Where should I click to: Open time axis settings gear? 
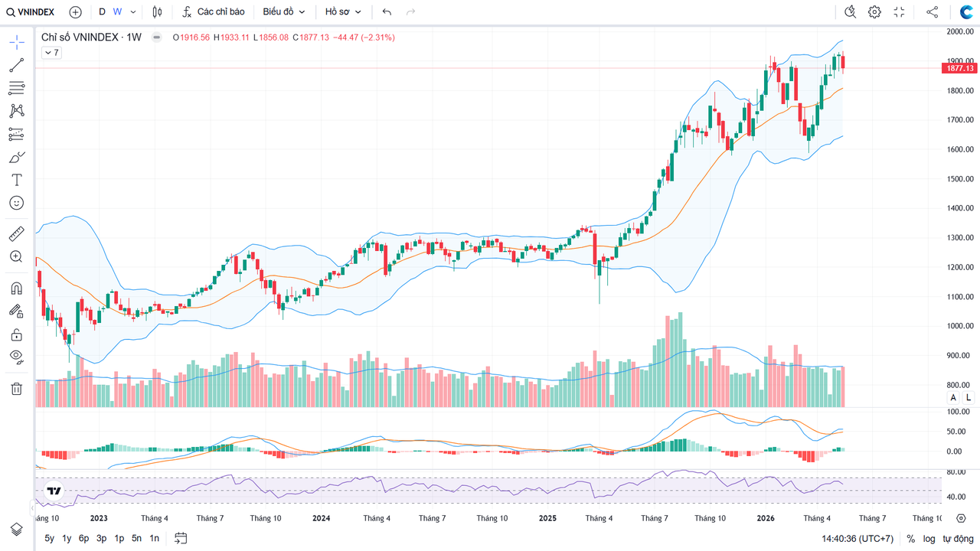(961, 518)
